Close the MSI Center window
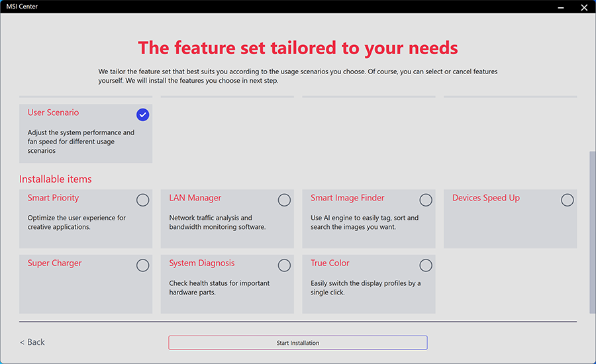Viewport: 596px width, 364px height. point(584,7)
